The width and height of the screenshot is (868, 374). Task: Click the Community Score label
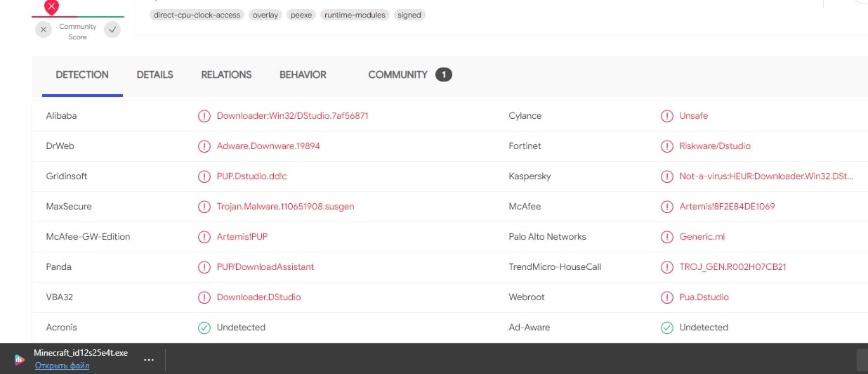point(78,32)
